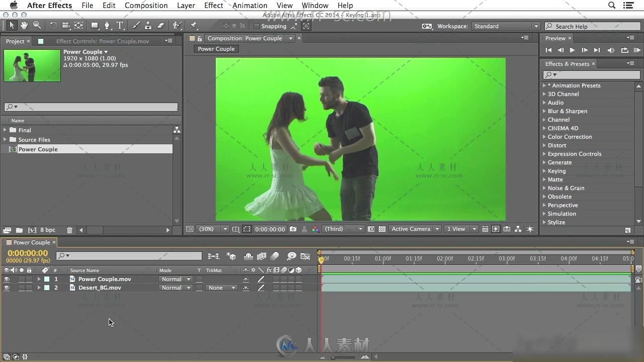This screenshot has width=644, height=362.
Task: Open the 1 View layout dropdown
Action: 461,229
